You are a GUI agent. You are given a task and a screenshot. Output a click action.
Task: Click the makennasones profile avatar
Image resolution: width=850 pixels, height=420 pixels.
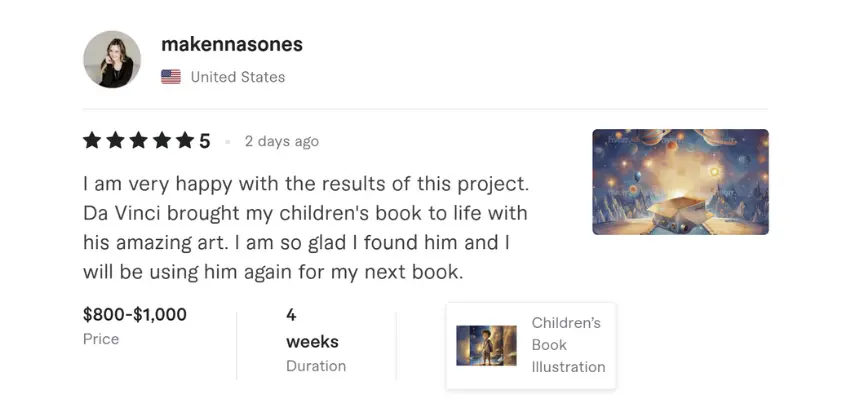pyautogui.click(x=112, y=59)
